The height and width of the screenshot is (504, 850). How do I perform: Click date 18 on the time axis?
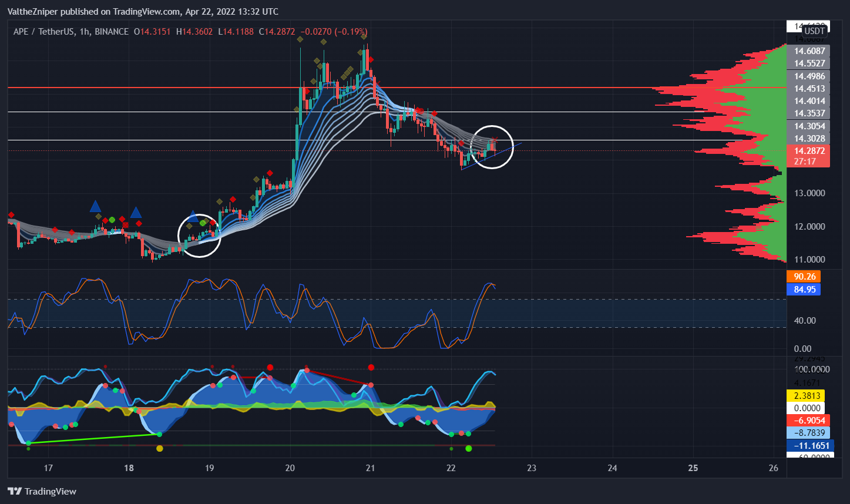(x=129, y=468)
